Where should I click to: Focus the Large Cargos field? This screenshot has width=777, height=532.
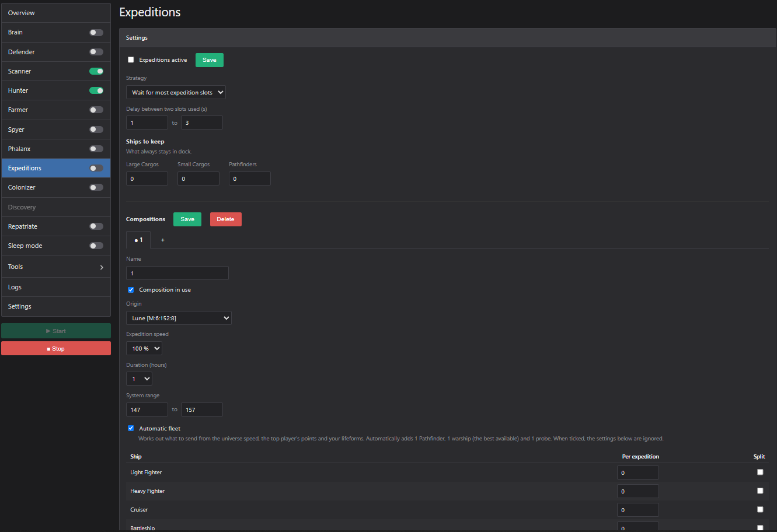pyautogui.click(x=147, y=178)
